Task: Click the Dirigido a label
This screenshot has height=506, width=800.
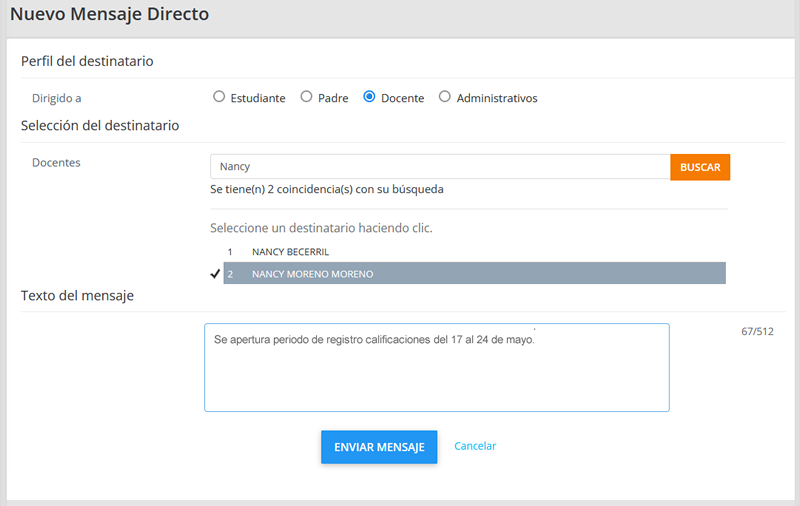Action: point(57,98)
